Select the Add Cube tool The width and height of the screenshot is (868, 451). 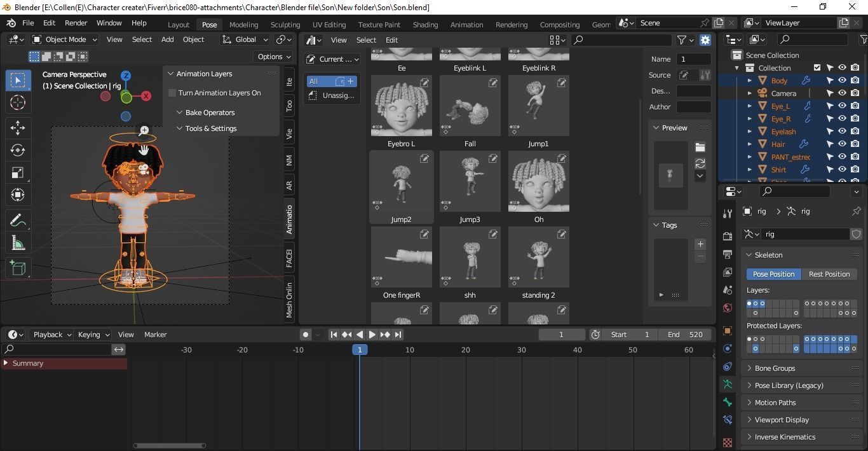[18, 268]
